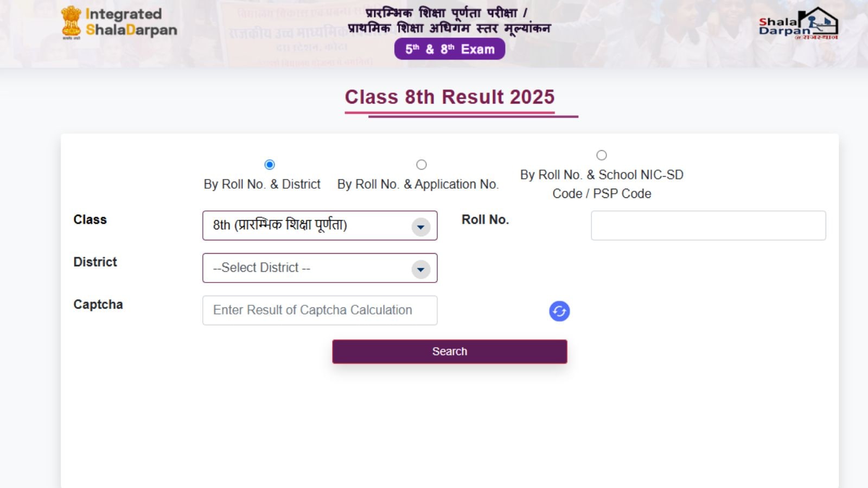Click the By Roll No. & District label
This screenshot has width=868, height=488.
coord(262,184)
